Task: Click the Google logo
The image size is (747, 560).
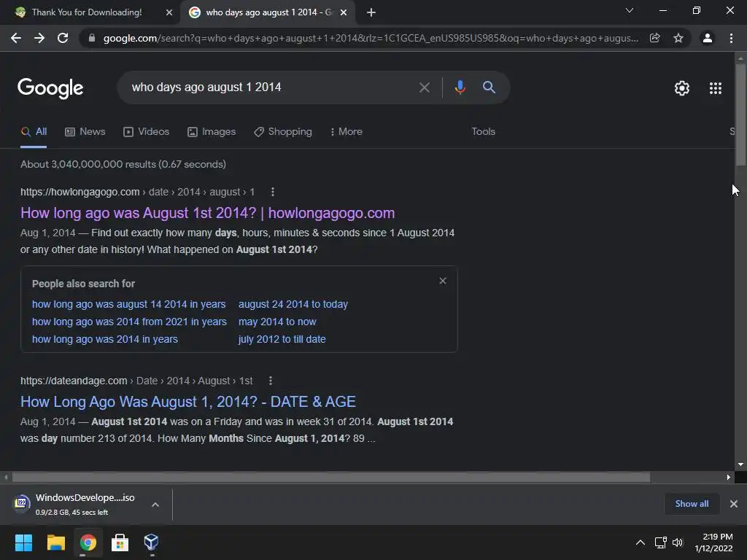Action: 50,88
